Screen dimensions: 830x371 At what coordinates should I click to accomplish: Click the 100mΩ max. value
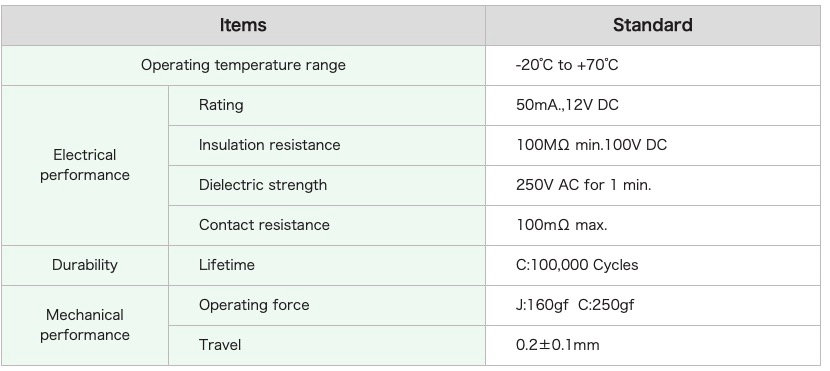[562, 225]
